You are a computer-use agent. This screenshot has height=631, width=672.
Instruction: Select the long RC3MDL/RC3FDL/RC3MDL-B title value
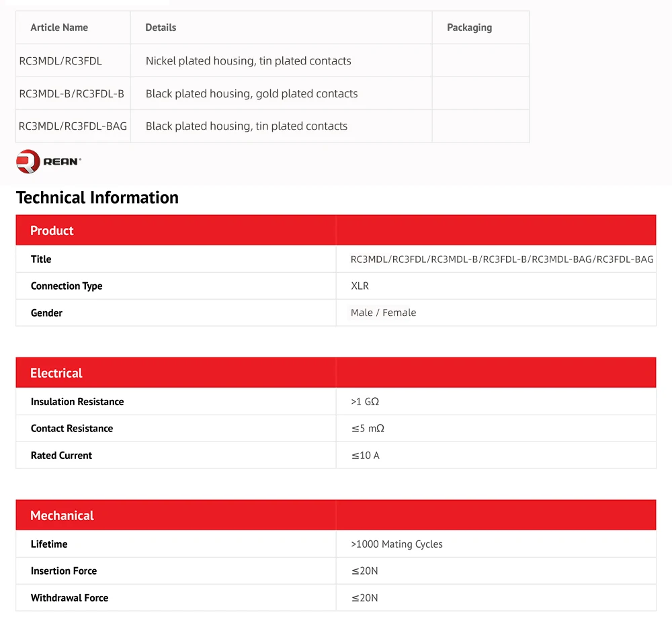[x=502, y=259]
